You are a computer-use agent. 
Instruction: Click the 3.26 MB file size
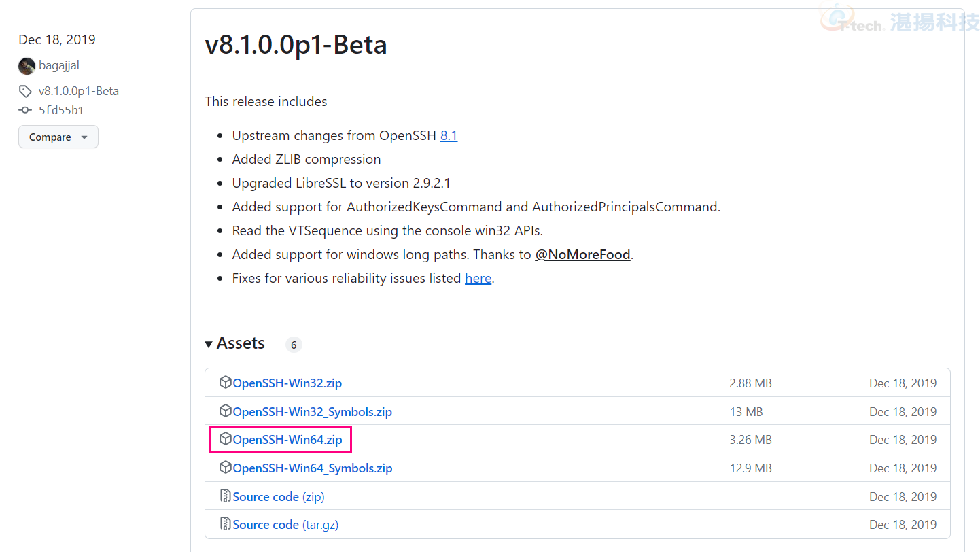(750, 440)
